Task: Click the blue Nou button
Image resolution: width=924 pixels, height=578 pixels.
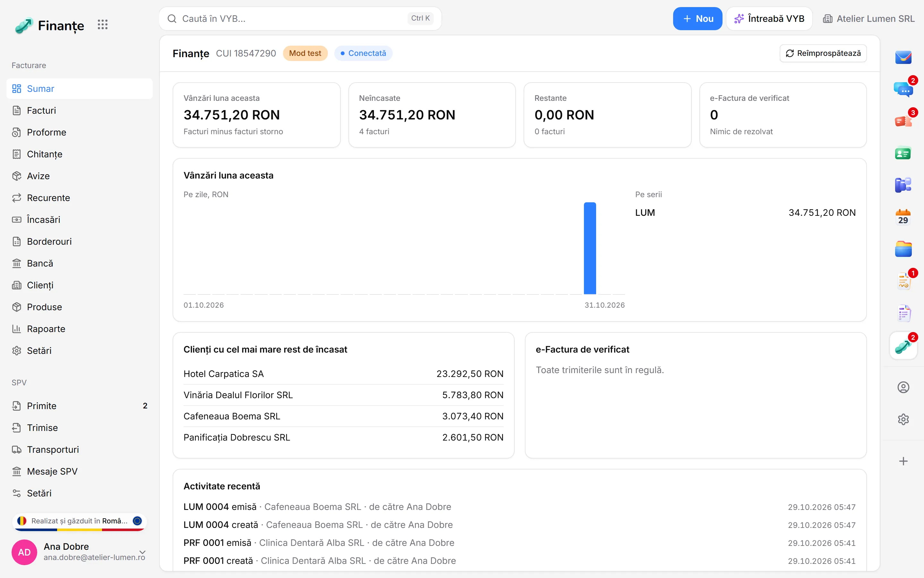Action: (697, 19)
